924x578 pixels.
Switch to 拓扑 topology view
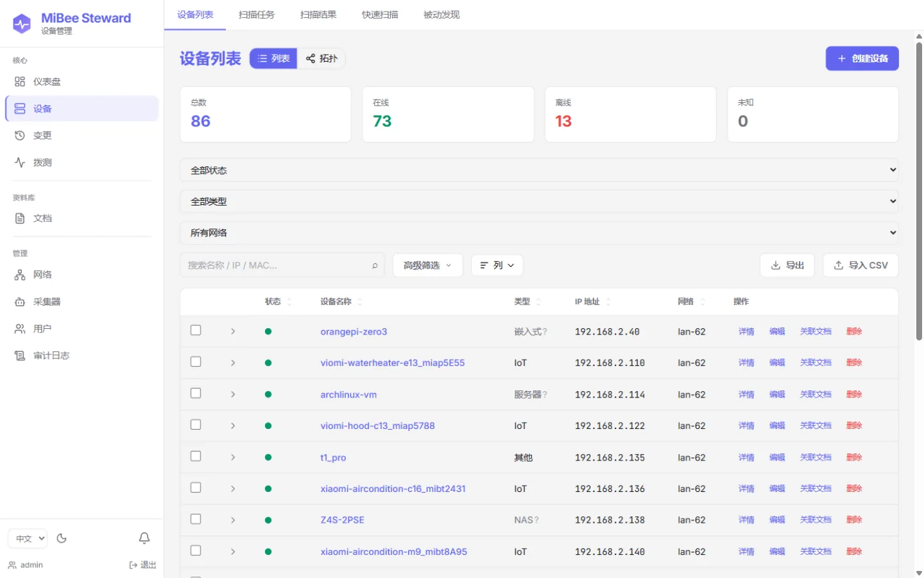point(321,58)
